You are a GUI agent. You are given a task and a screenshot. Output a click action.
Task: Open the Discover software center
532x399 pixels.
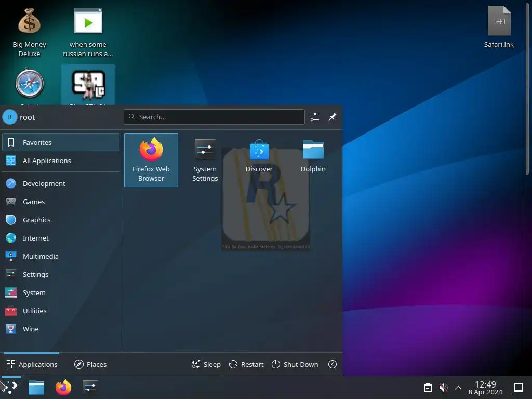pyautogui.click(x=259, y=160)
